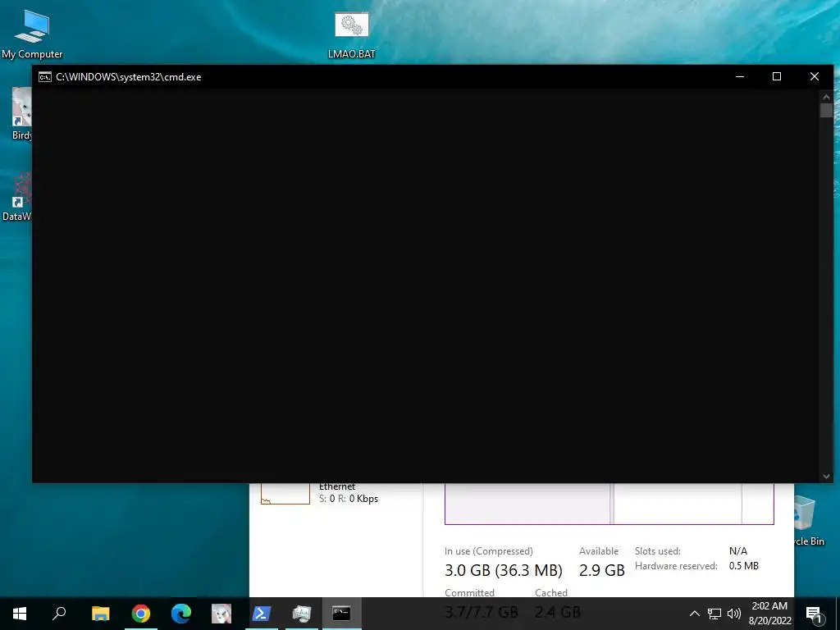Open the volume tray icon

pyautogui.click(x=733, y=614)
